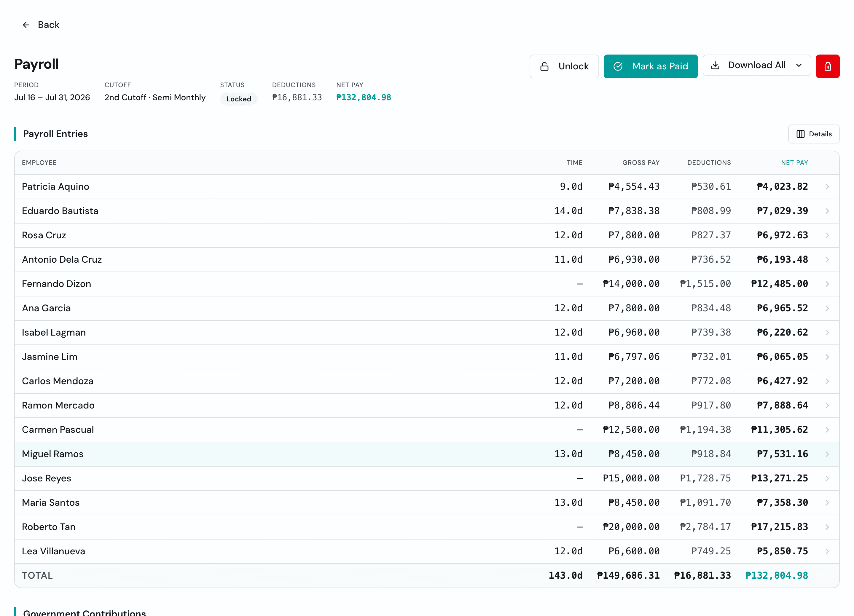854x616 pixels.
Task: Delete payroll with red trash button
Action: pyautogui.click(x=827, y=66)
